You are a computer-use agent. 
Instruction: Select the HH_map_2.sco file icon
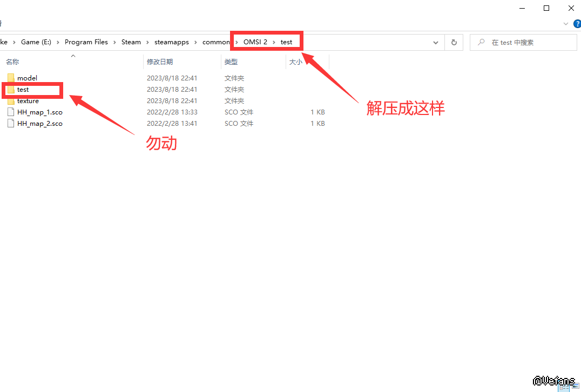point(11,124)
